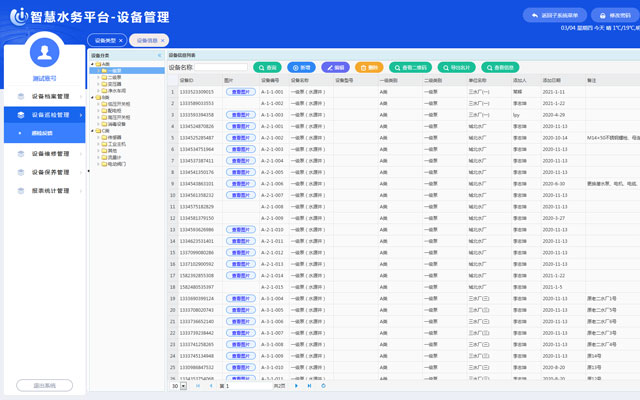Screen dimensions: 640x400
Task: Collapse the A类 tree category
Action: 93,63
